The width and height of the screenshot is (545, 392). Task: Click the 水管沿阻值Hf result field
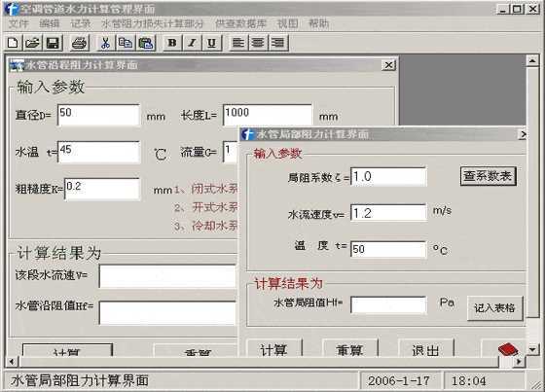point(168,313)
